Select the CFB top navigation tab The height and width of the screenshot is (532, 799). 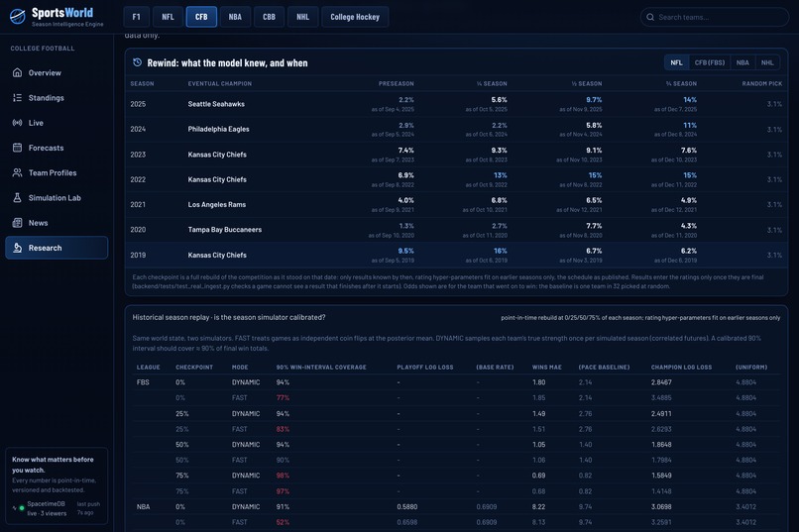(201, 17)
